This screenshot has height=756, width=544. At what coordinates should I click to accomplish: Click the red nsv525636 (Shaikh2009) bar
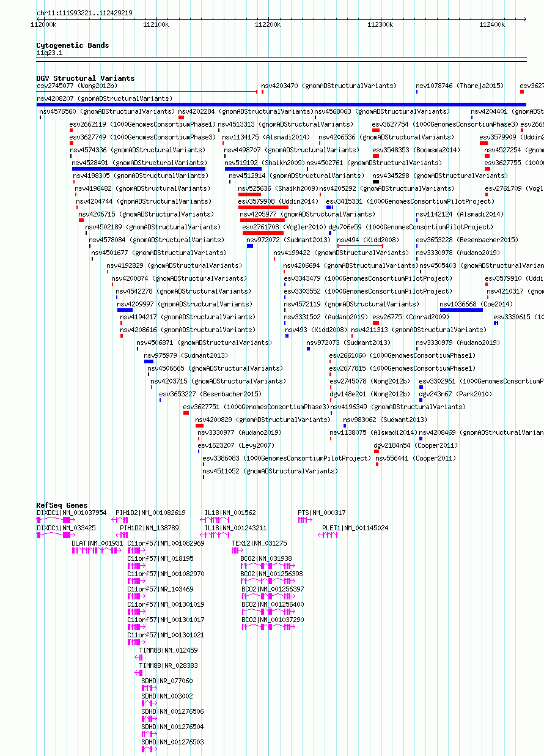(249, 195)
